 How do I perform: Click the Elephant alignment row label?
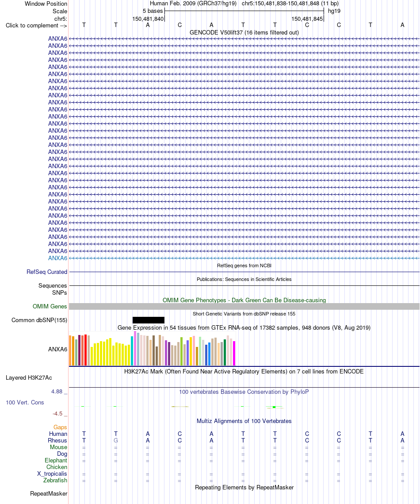point(56,460)
